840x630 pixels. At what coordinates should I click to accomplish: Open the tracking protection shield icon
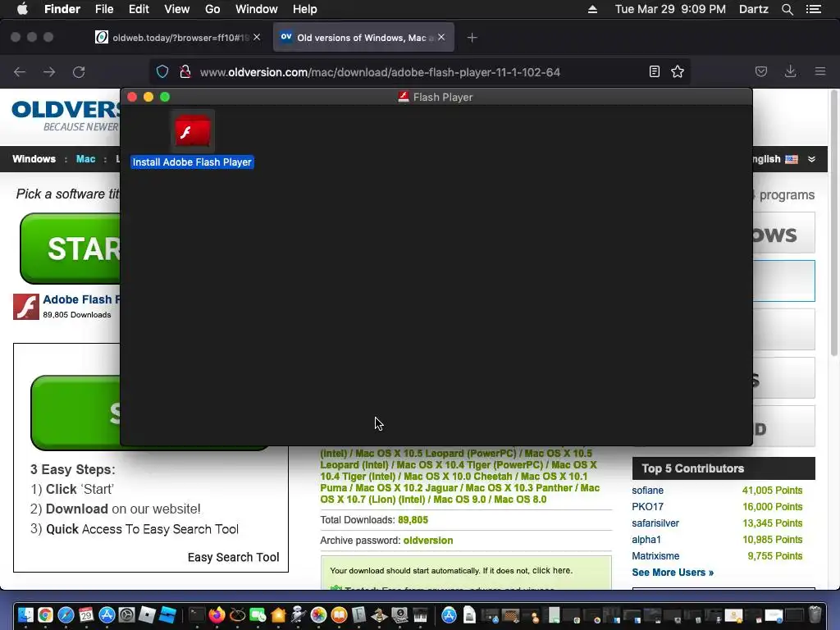coord(162,72)
